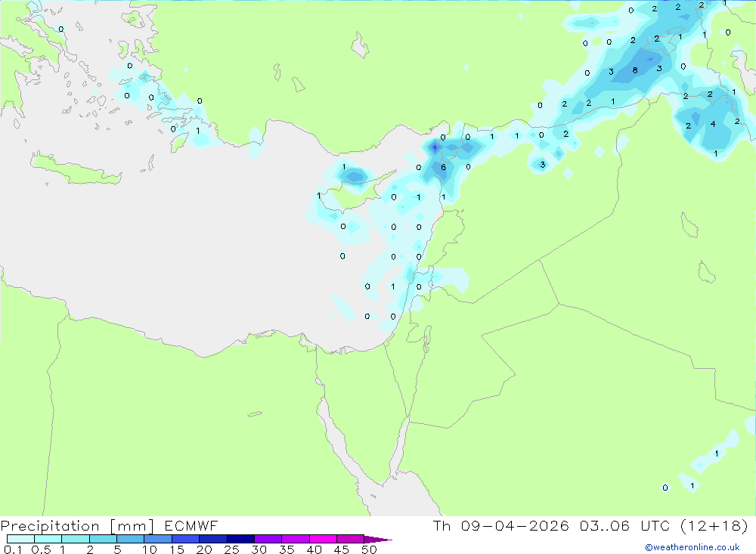
Task: Click the 0.1–0.5 mm legend swatch
Action: coord(20,539)
